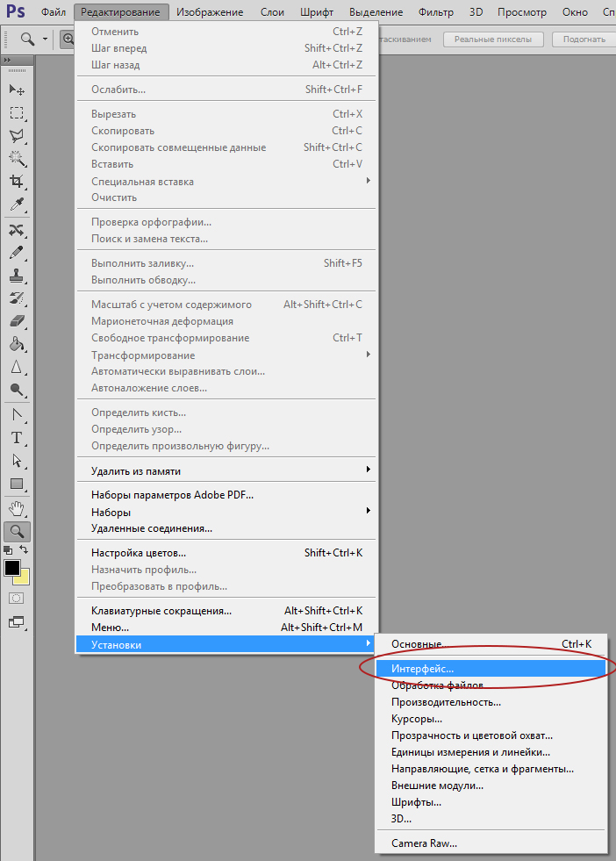
Task: Expand Удалить из памяти submenu
Action: [x=226, y=470]
